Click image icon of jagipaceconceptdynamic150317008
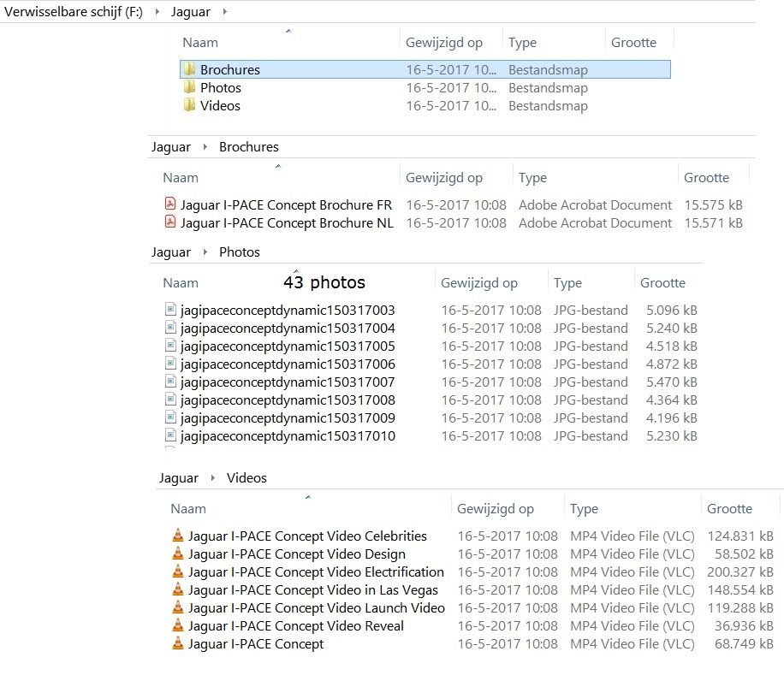This screenshot has width=784, height=675. tap(170, 400)
